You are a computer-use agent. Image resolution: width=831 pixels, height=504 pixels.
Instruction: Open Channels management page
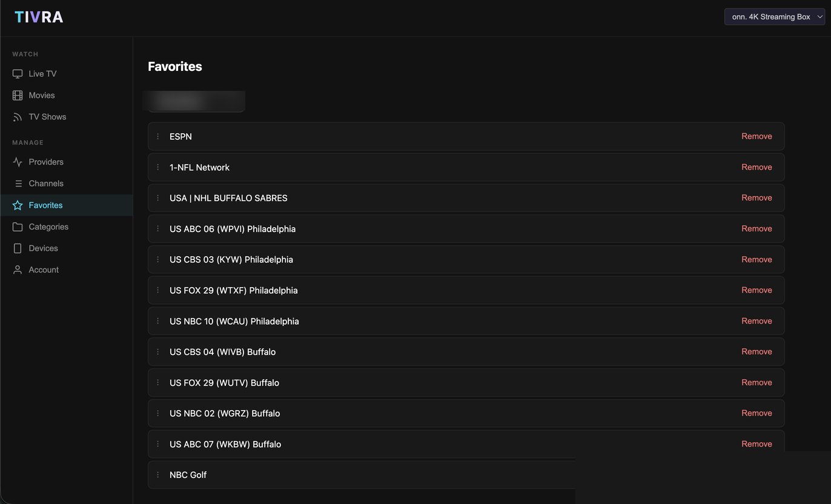tap(67, 184)
